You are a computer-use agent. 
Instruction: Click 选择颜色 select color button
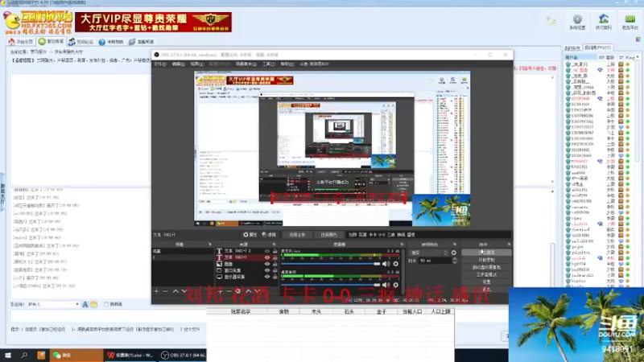(x=328, y=235)
